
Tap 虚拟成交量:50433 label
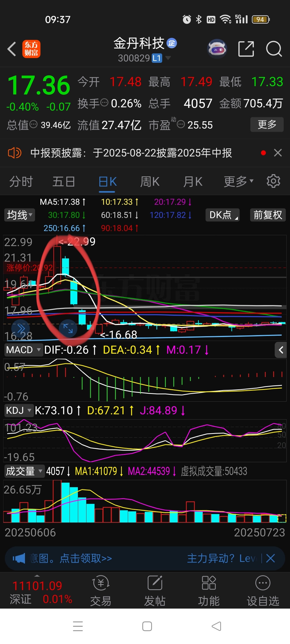pos(214,471)
